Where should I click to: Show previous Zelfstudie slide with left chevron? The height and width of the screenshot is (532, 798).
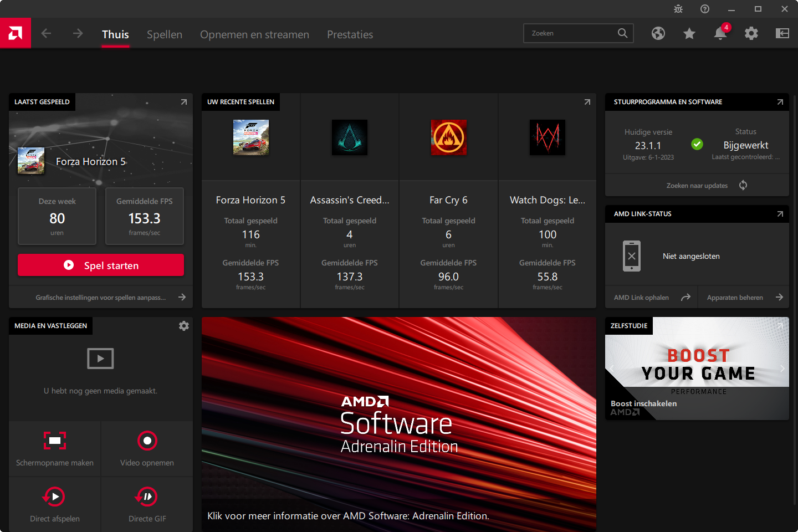click(x=612, y=368)
